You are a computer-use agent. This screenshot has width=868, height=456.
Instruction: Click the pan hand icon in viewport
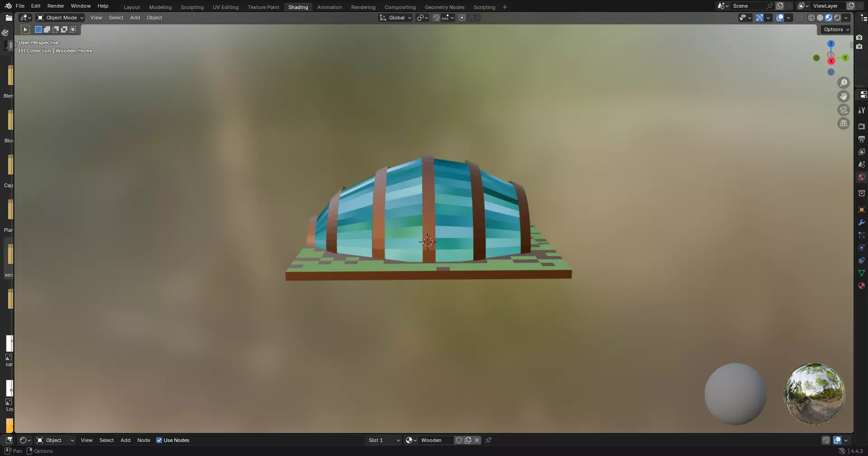(844, 96)
